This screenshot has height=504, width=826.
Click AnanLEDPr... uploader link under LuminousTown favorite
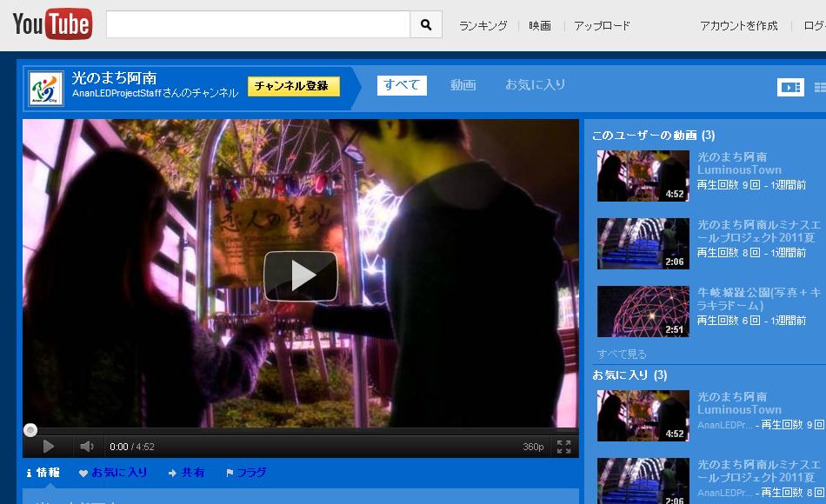coord(724,425)
